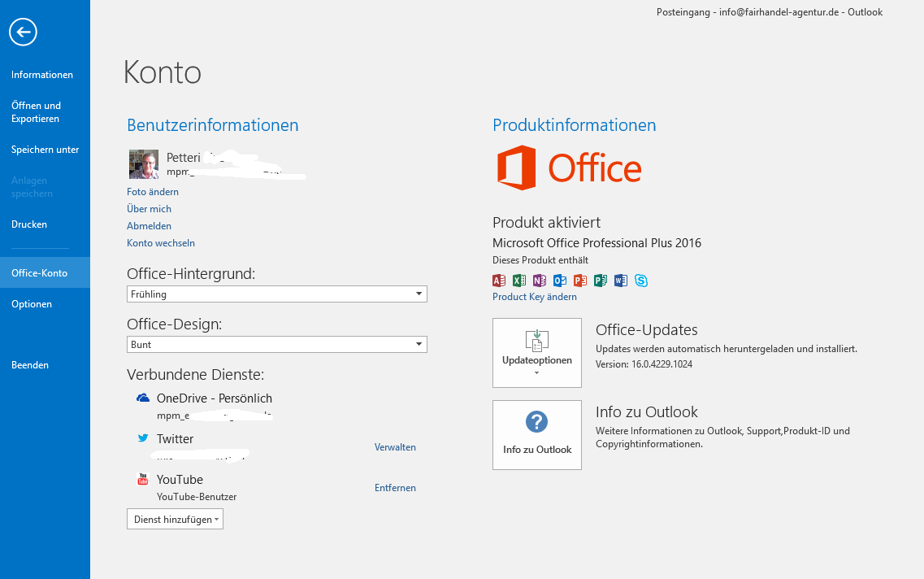Click the Version: 16.0.4229.1024 text
The image size is (924, 579).
click(644, 364)
